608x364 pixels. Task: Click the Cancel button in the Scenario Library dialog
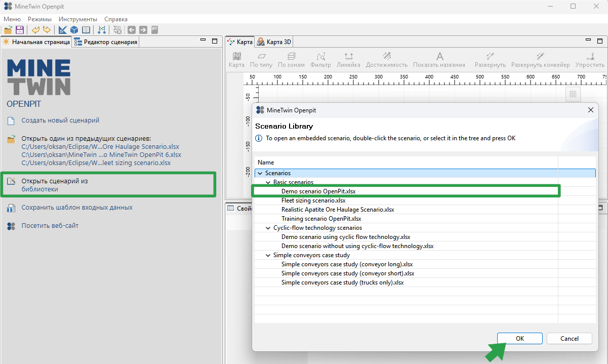click(570, 339)
